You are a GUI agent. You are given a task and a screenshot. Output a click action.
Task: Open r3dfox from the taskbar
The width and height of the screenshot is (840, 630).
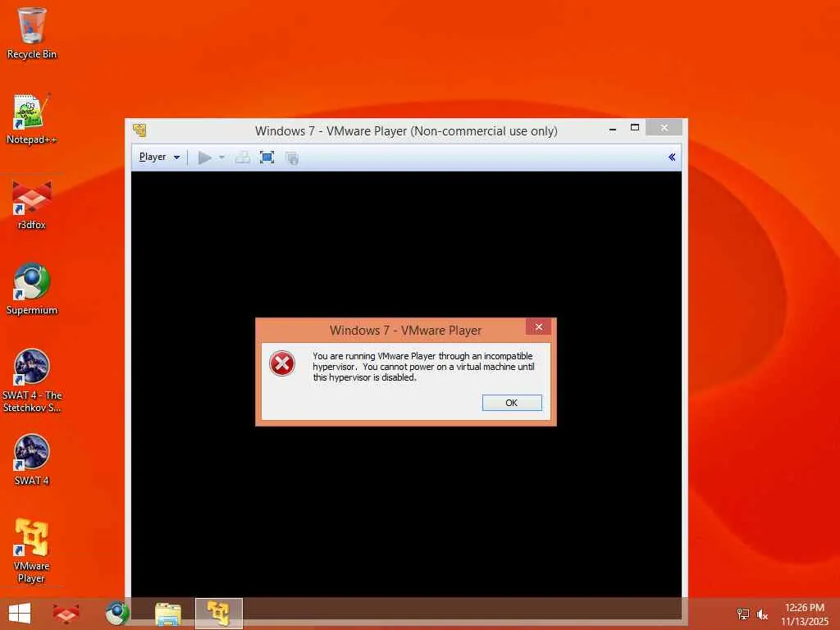point(66,614)
